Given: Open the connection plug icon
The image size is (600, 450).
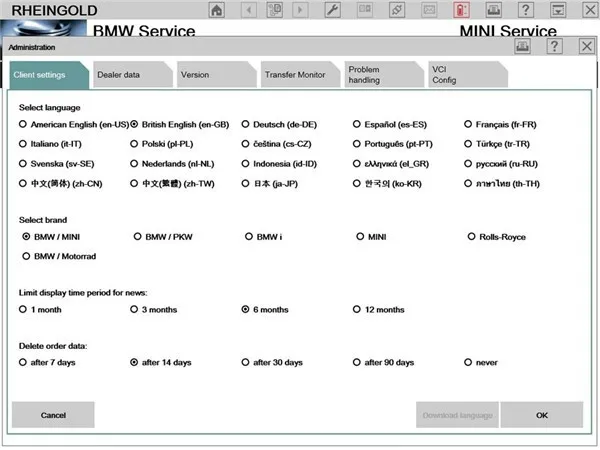Looking at the screenshot, I should click(x=397, y=10).
